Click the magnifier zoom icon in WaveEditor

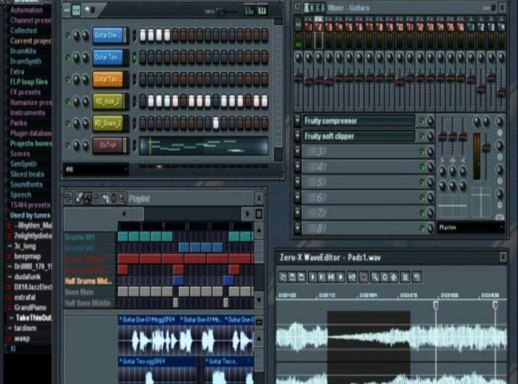[x=375, y=277]
